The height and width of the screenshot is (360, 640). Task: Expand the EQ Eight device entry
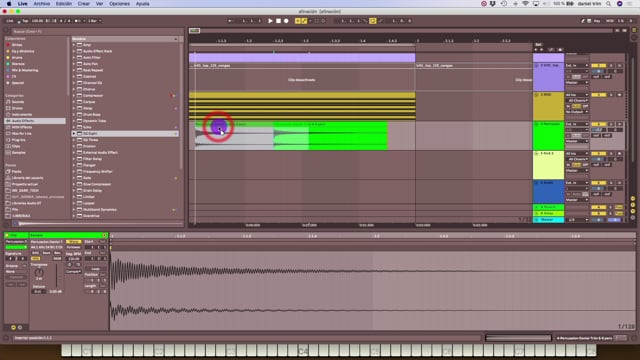pyautogui.click(x=74, y=133)
